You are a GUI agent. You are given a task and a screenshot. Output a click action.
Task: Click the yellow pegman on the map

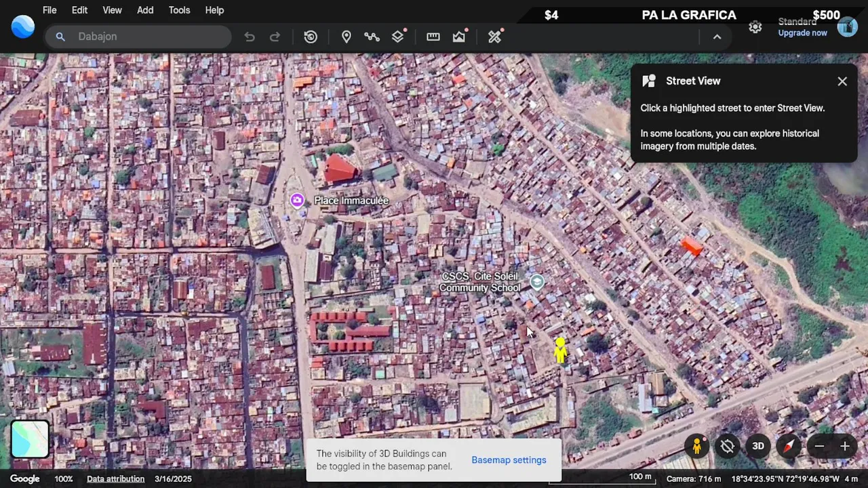coord(559,350)
